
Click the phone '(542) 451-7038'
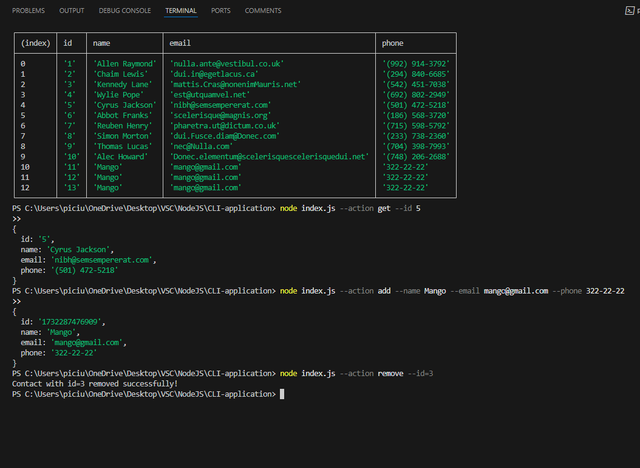(416, 84)
